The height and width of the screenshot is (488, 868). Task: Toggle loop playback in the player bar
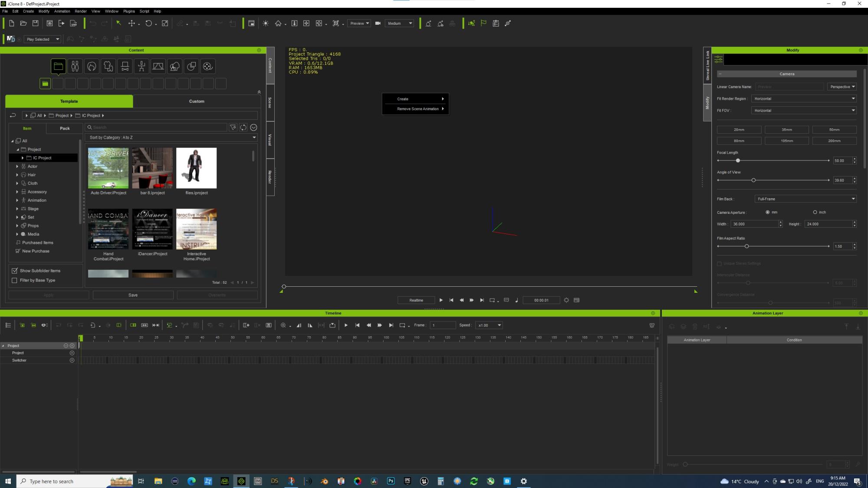point(492,300)
